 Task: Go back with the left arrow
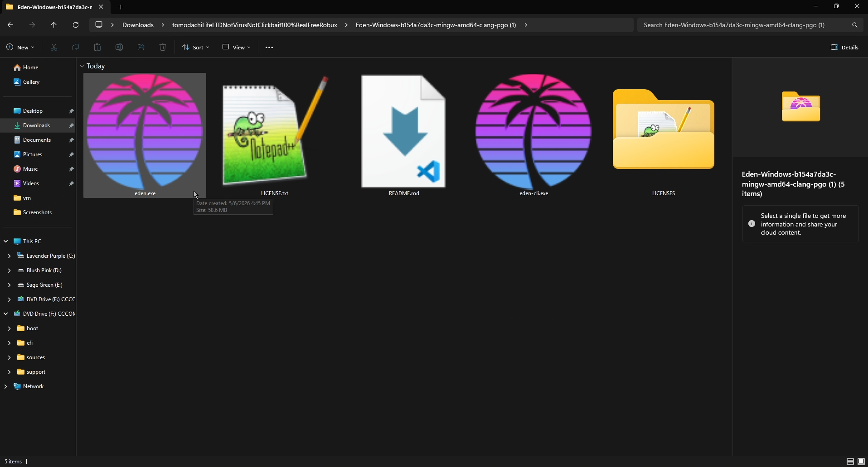[x=10, y=25]
